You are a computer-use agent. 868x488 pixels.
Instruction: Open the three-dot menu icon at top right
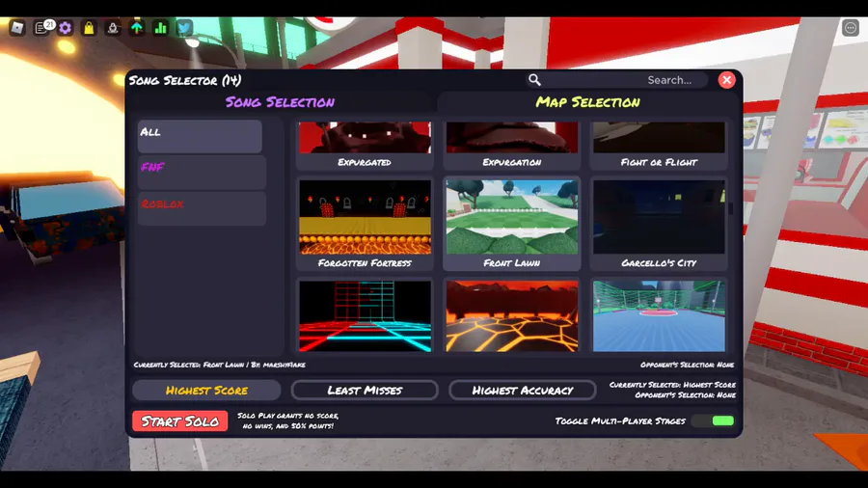pos(851,28)
